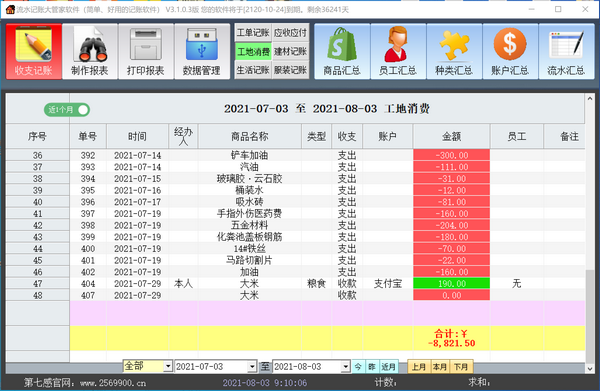Click the vertical scrollbar thumb

(x=590, y=316)
